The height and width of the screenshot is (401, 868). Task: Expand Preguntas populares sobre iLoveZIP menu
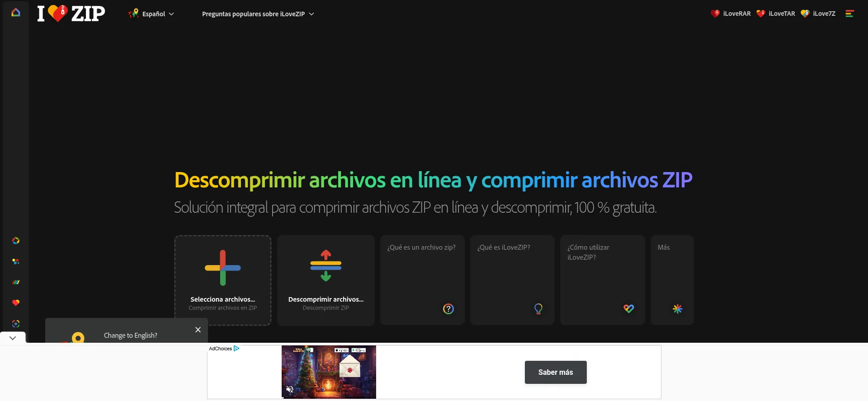pos(258,14)
